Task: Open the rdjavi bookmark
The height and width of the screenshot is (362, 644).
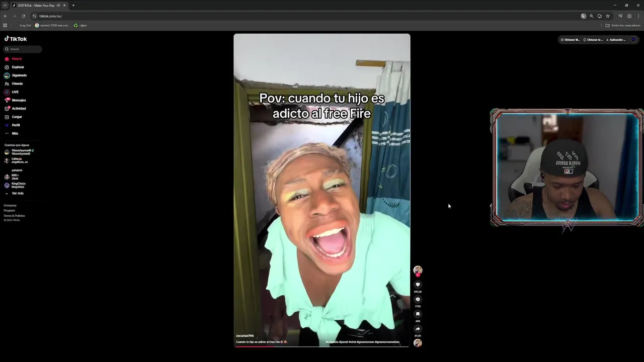Action: pyautogui.click(x=80, y=25)
